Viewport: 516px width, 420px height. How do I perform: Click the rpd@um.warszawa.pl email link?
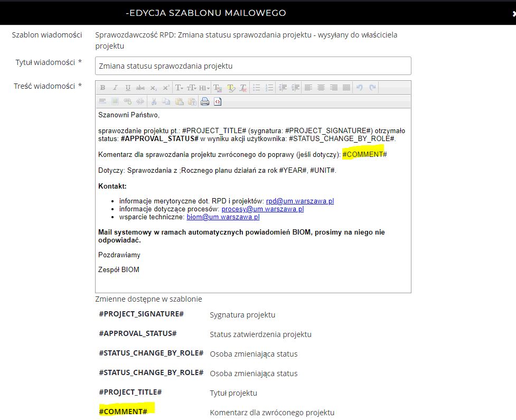click(x=299, y=201)
